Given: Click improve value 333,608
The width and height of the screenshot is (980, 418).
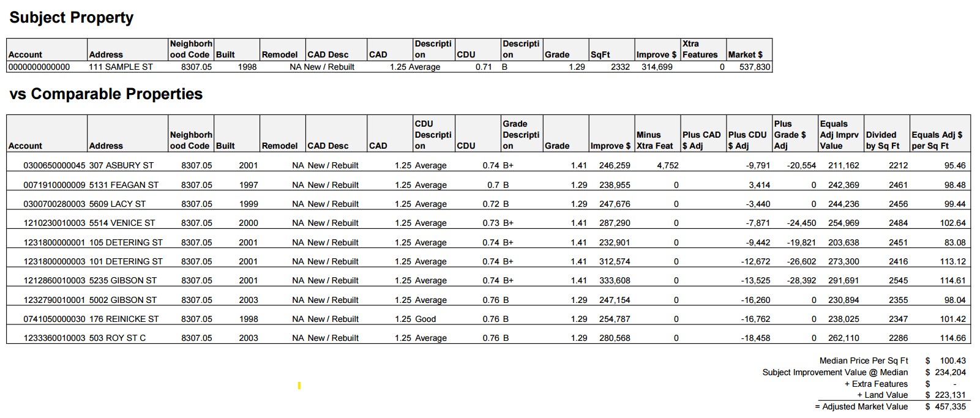Looking at the screenshot, I should (615, 280).
